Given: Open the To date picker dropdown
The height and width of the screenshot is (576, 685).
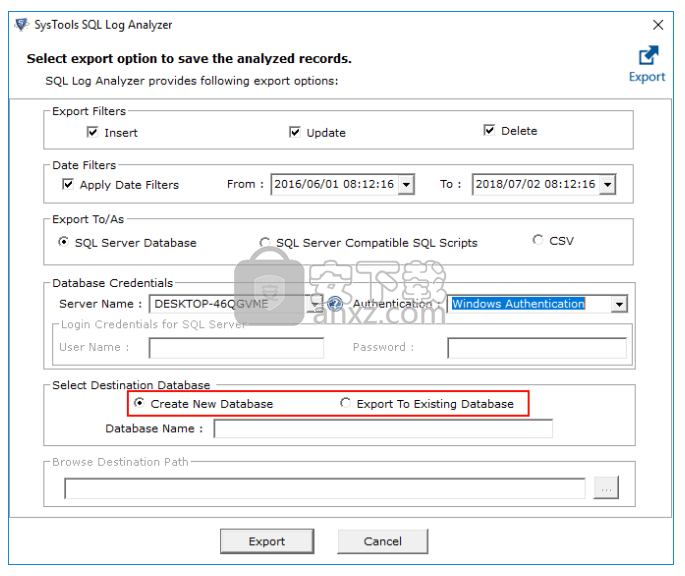Looking at the screenshot, I should click(607, 184).
